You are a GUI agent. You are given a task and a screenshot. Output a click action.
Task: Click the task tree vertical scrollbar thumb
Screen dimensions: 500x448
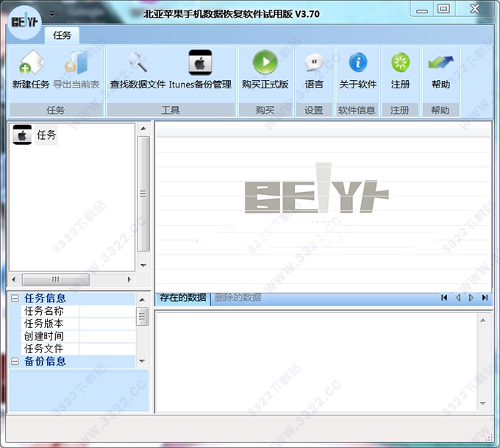pos(143,193)
